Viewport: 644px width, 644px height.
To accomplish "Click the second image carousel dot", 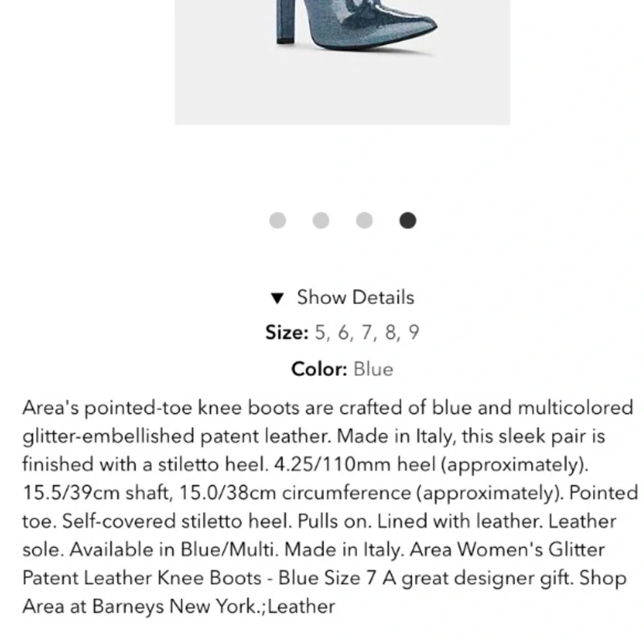I will tap(321, 220).
